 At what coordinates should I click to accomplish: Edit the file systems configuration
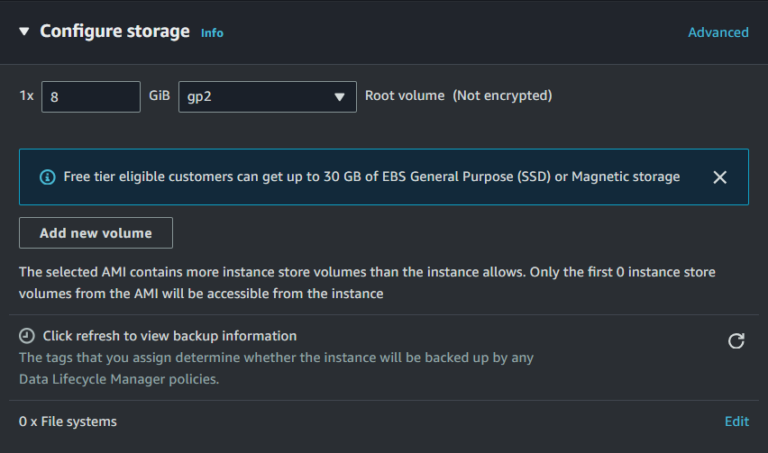coord(737,422)
